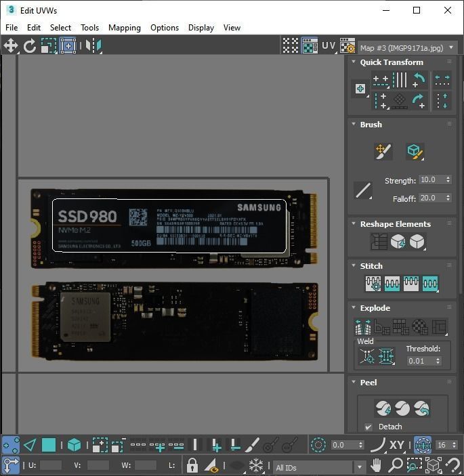
Task: Choose the Scale Selected Subobjects tool
Action: point(49,46)
